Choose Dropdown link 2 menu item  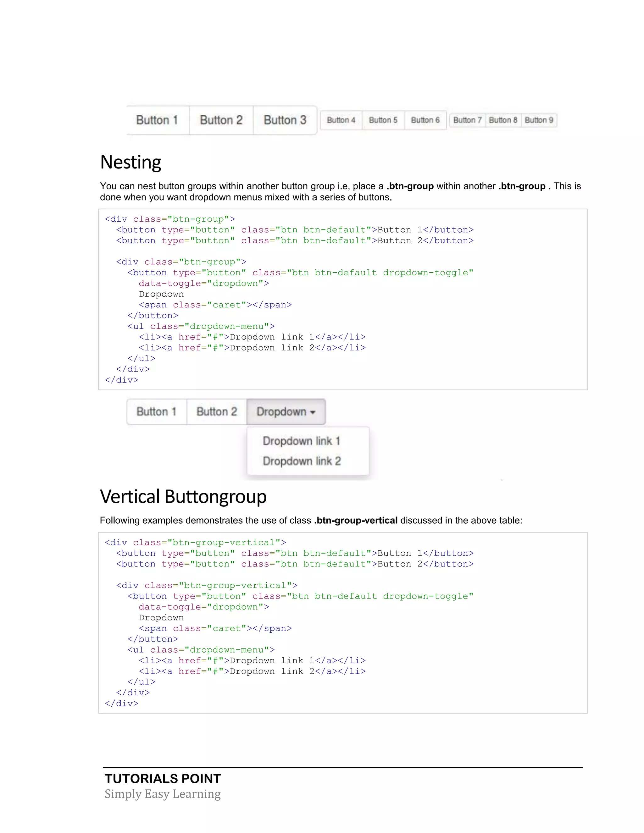301,461
